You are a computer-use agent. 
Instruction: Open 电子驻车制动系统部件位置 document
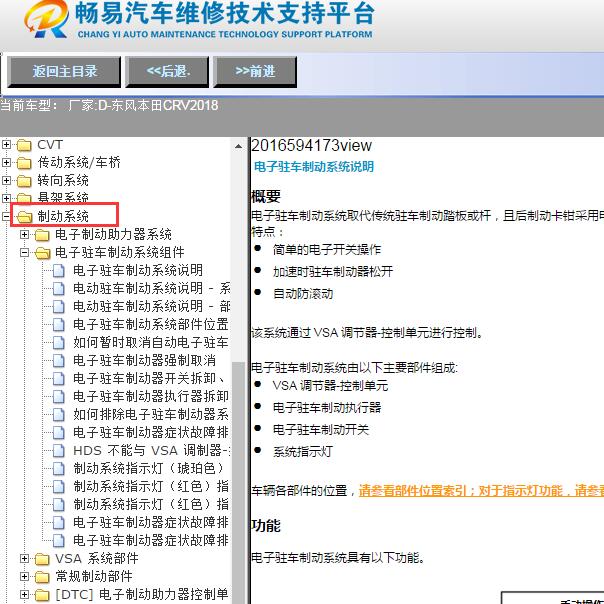151,324
